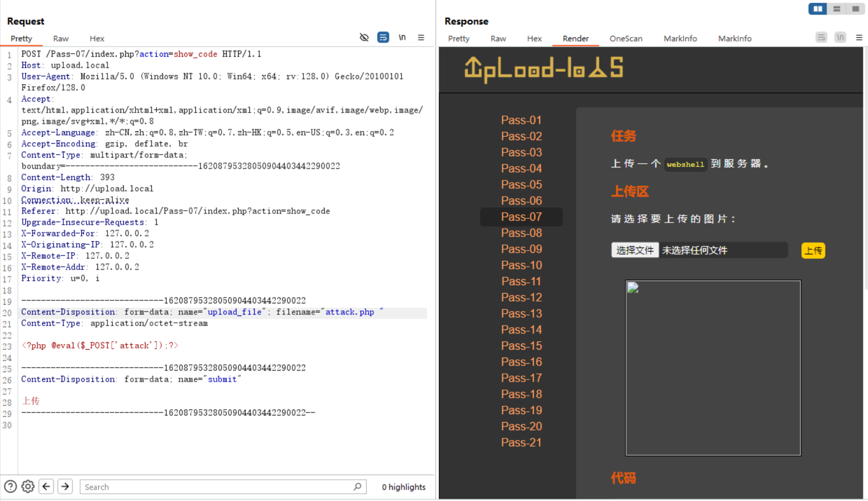Open the Response panel hamburger menu
Screen dimensions: 868x501
click(x=859, y=38)
